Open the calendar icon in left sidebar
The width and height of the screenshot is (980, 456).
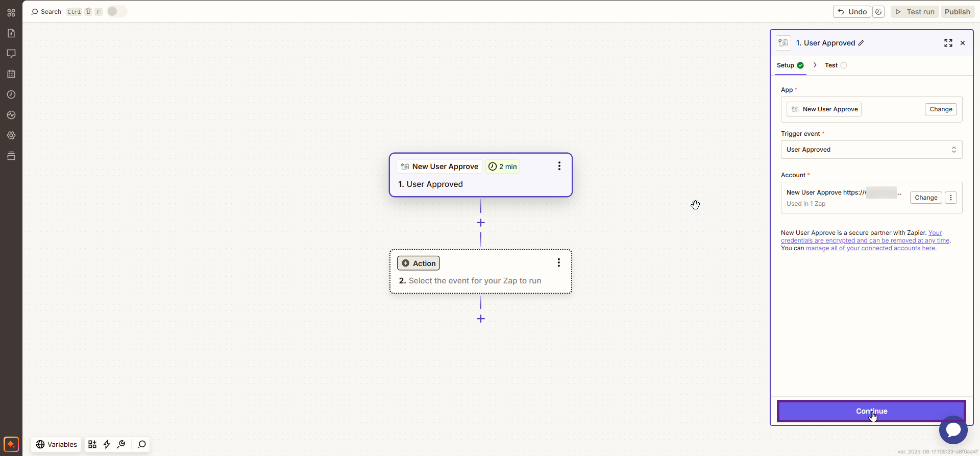[11, 74]
